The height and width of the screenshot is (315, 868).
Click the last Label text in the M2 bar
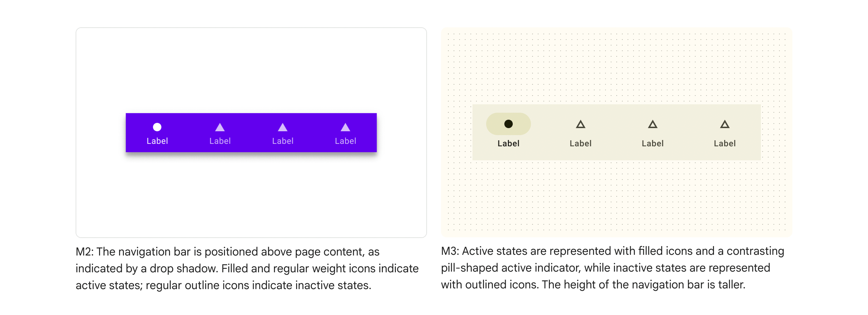coord(345,141)
